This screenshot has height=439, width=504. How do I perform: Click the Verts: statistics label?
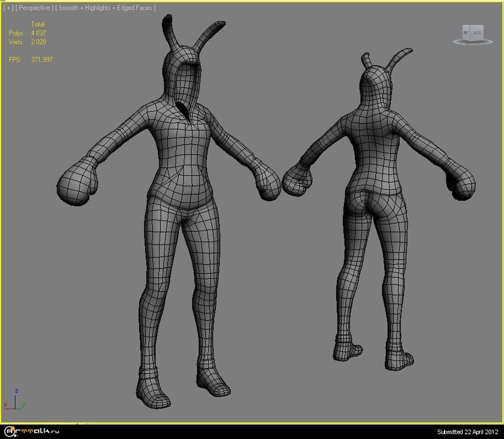(16, 42)
